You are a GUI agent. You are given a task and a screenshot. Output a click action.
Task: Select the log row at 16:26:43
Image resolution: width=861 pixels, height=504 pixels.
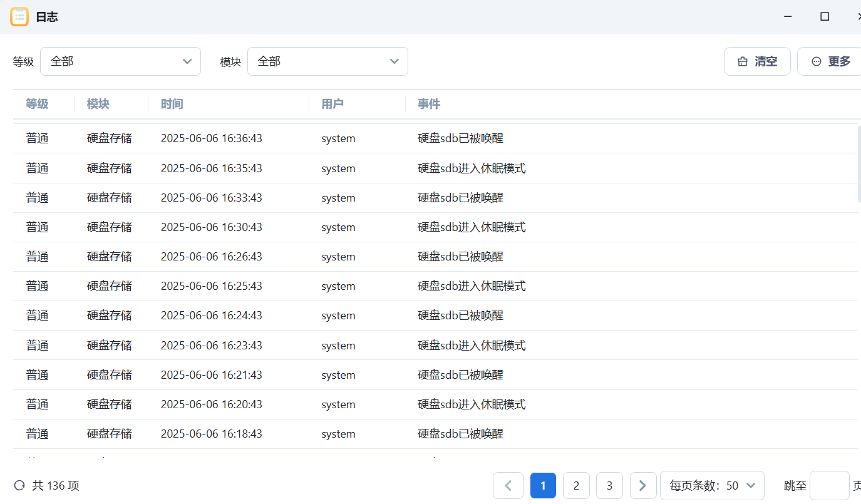(x=435, y=257)
